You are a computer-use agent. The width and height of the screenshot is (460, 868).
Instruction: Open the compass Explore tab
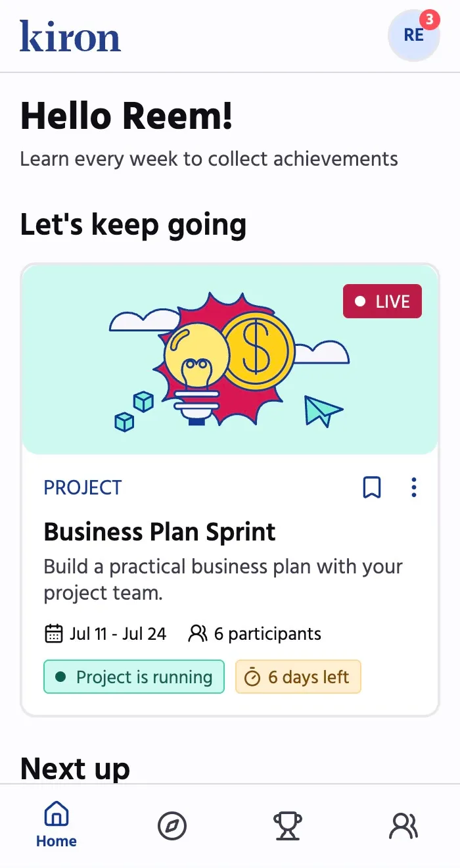tap(172, 826)
